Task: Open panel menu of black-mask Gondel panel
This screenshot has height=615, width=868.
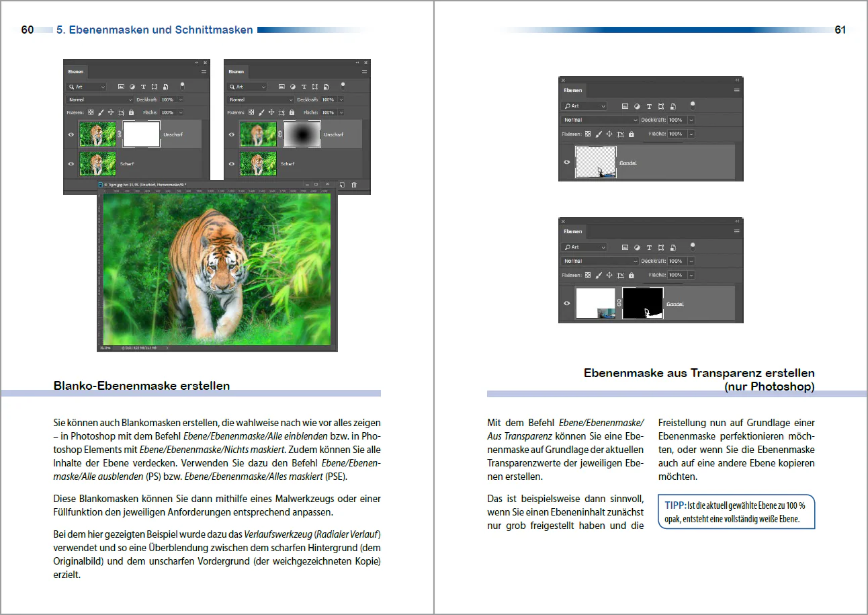Action: [736, 231]
